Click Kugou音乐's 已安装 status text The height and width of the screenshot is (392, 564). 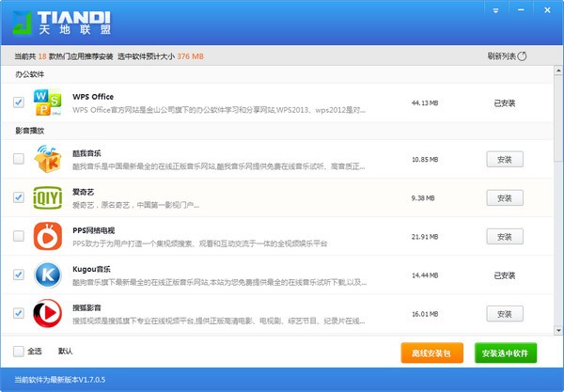(505, 275)
